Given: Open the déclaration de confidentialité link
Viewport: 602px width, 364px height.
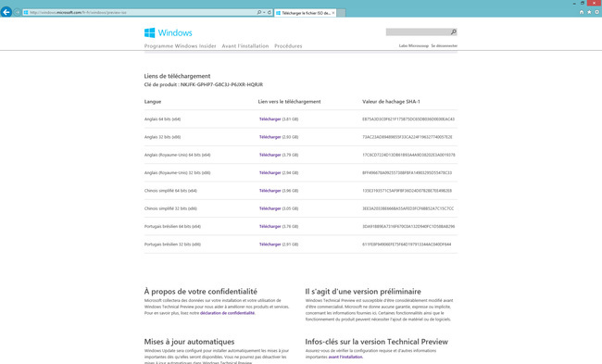Looking at the screenshot, I should point(227,313).
